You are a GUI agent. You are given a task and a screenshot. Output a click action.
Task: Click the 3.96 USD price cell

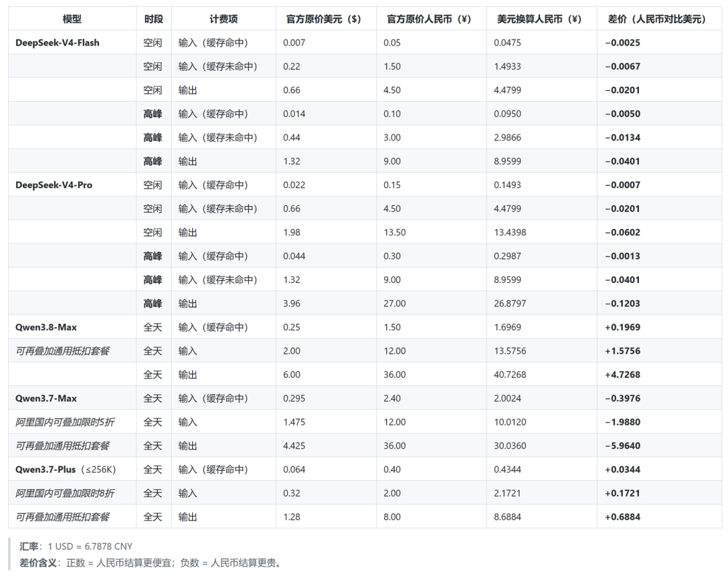292,303
